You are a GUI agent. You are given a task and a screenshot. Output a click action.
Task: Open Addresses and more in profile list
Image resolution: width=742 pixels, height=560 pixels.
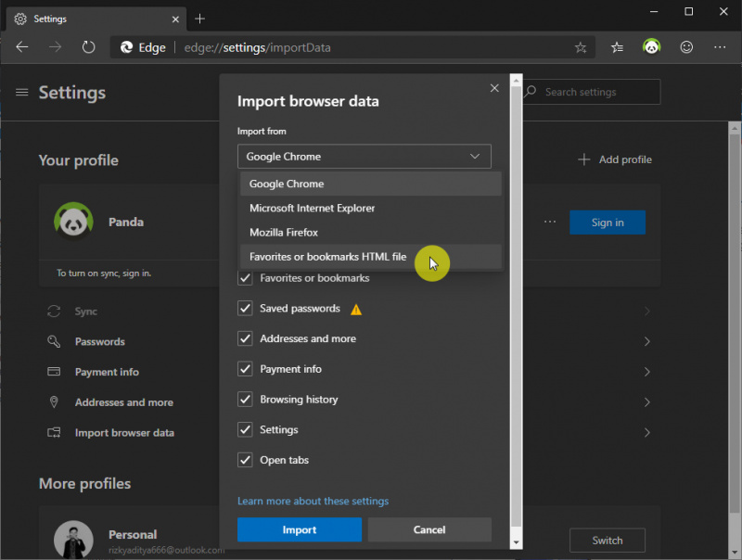[124, 402]
